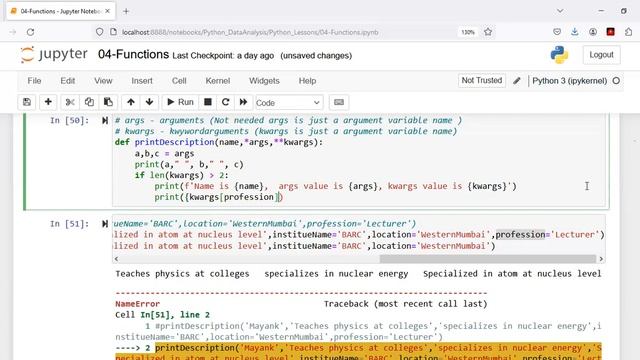Click the Last Checkpoint: a day ago text
Viewport: 640px width, 360px height.
[223, 56]
